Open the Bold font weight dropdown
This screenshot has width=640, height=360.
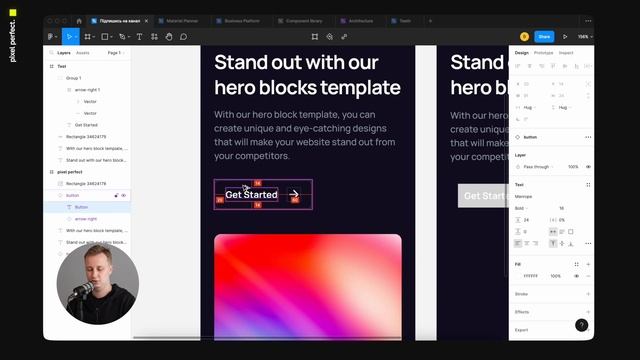pyautogui.click(x=522, y=208)
